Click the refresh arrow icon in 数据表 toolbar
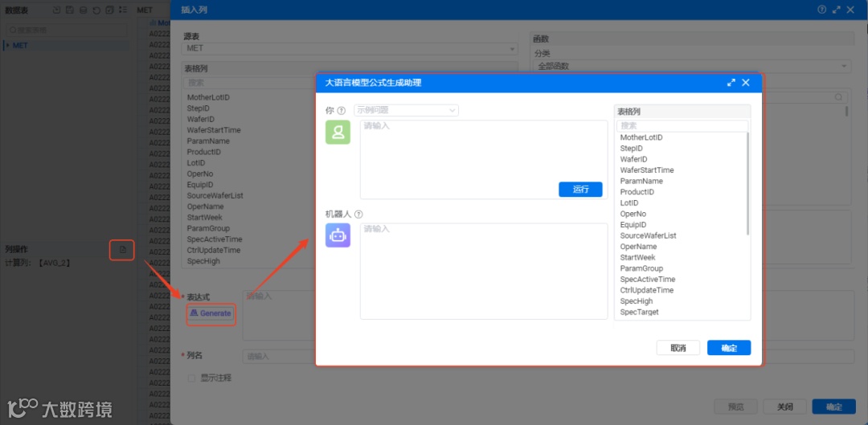This screenshot has height=425, width=868. [96, 10]
